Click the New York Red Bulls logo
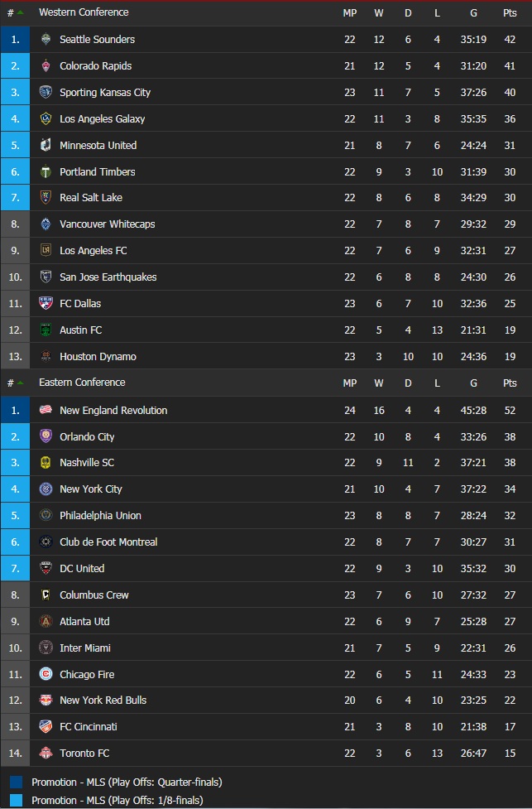The height and width of the screenshot is (809, 532). coord(46,701)
